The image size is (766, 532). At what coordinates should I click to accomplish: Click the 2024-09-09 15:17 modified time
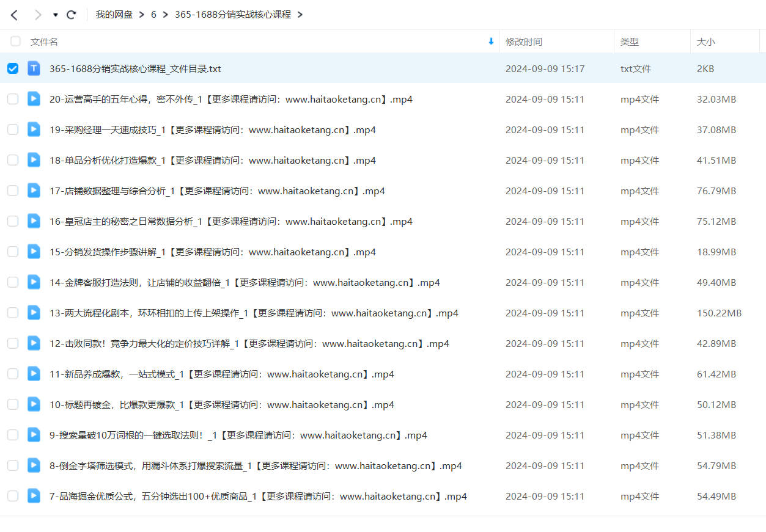click(x=545, y=68)
